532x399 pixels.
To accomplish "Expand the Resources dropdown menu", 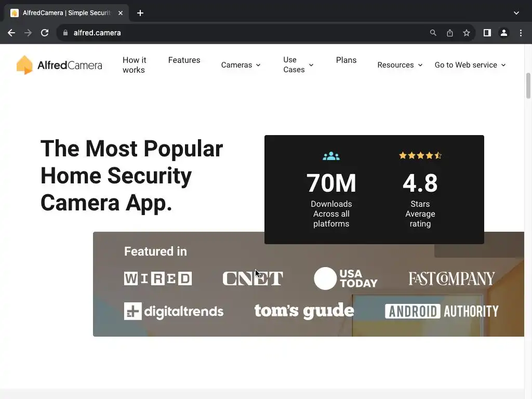I will click(400, 65).
